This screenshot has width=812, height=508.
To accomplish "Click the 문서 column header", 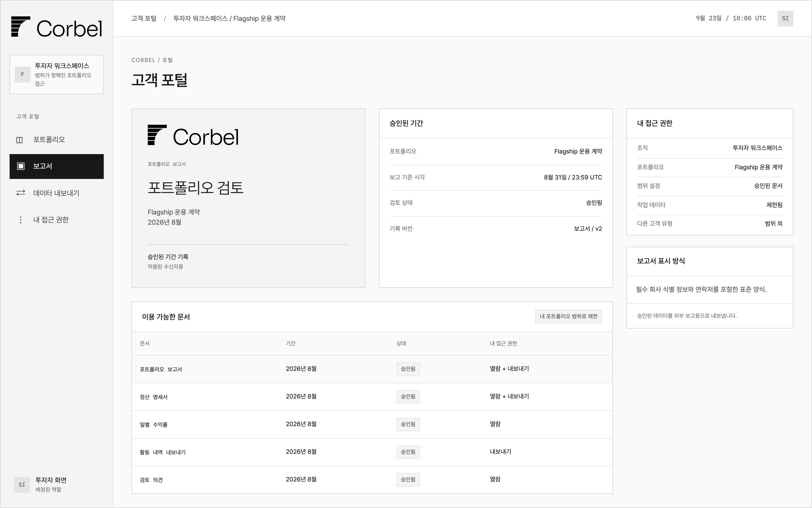I will pos(145,343).
